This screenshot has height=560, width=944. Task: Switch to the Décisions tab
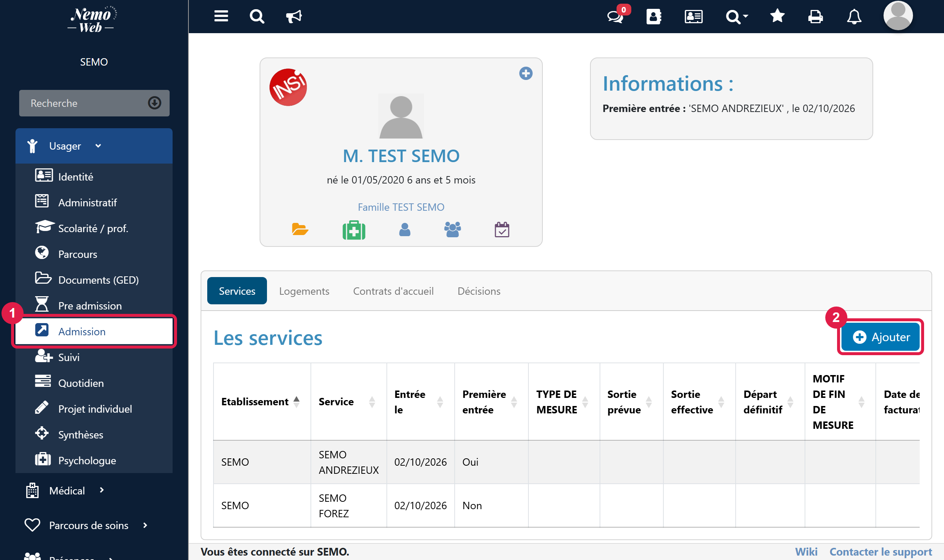(x=479, y=291)
